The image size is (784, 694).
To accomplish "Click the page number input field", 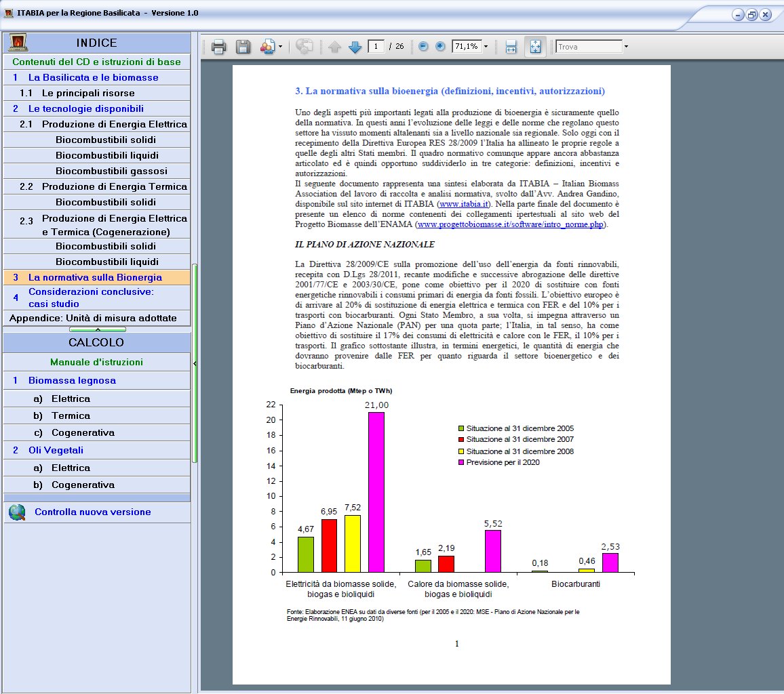I will (x=376, y=47).
